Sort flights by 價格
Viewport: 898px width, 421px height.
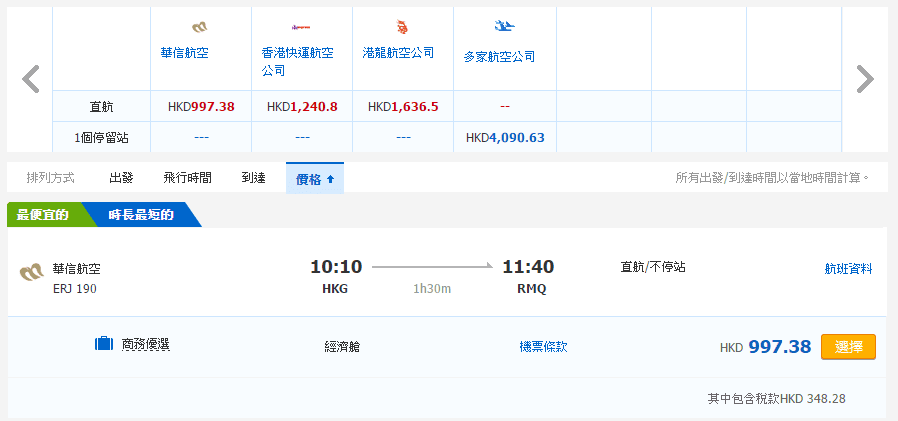[x=314, y=178]
